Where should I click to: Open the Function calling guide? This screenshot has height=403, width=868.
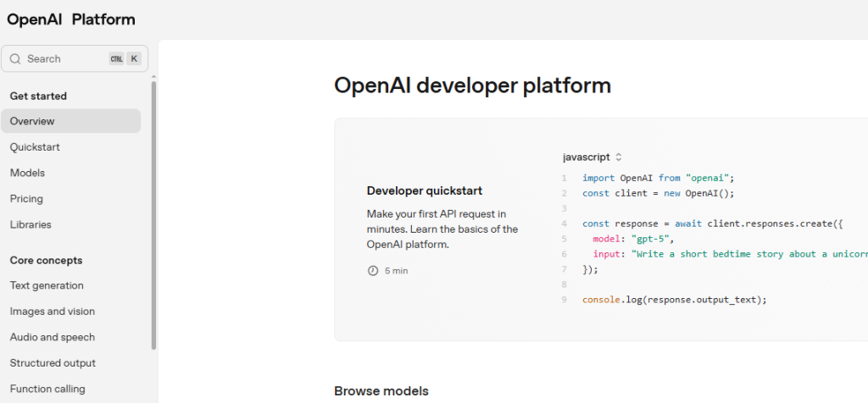coord(47,389)
